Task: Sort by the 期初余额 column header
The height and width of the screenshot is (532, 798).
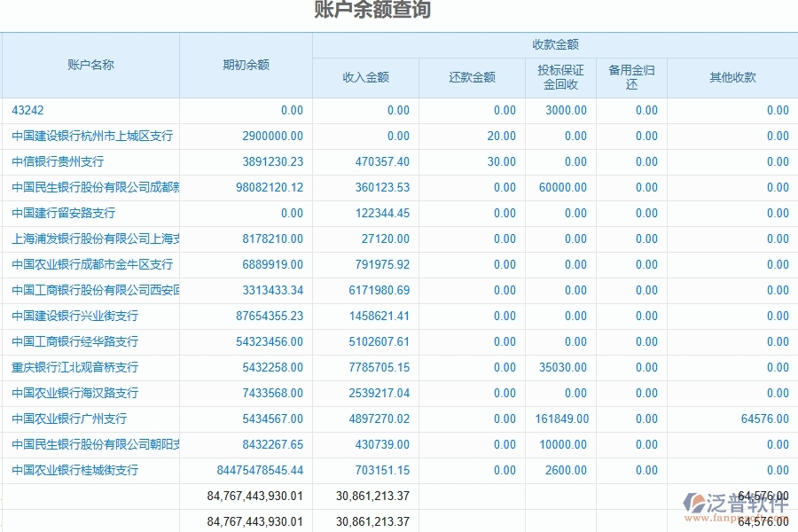Action: click(244, 64)
